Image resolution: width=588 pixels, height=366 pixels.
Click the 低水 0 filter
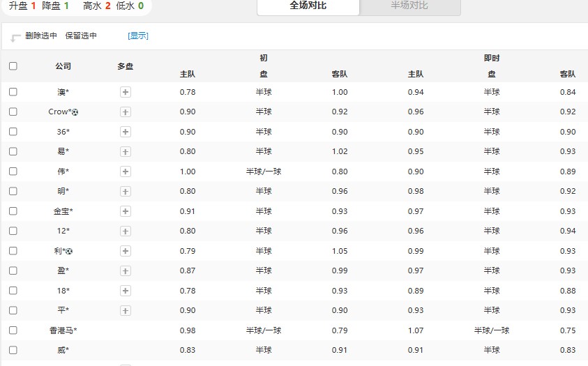[130, 6]
